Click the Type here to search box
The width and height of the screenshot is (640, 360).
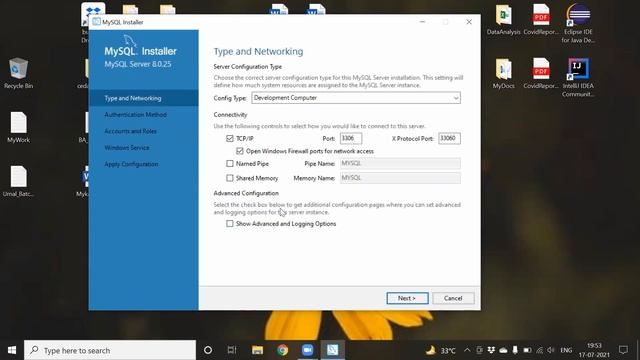click(x=110, y=350)
